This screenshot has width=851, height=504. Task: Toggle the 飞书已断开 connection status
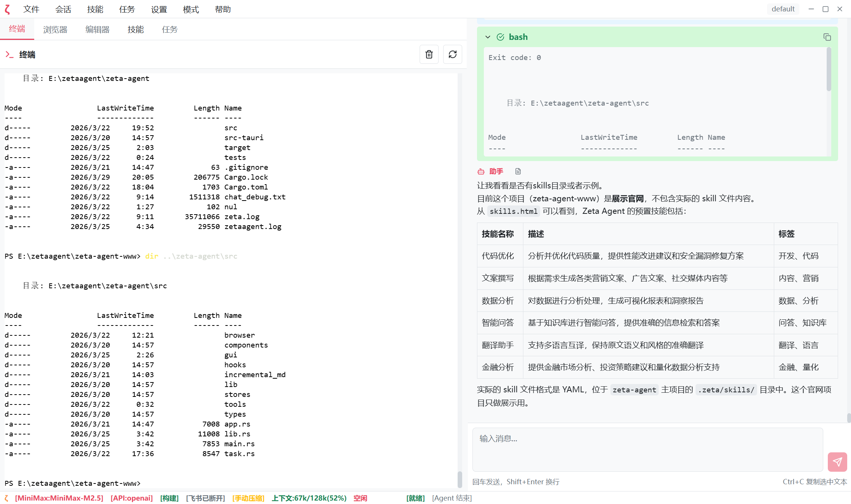(x=205, y=498)
